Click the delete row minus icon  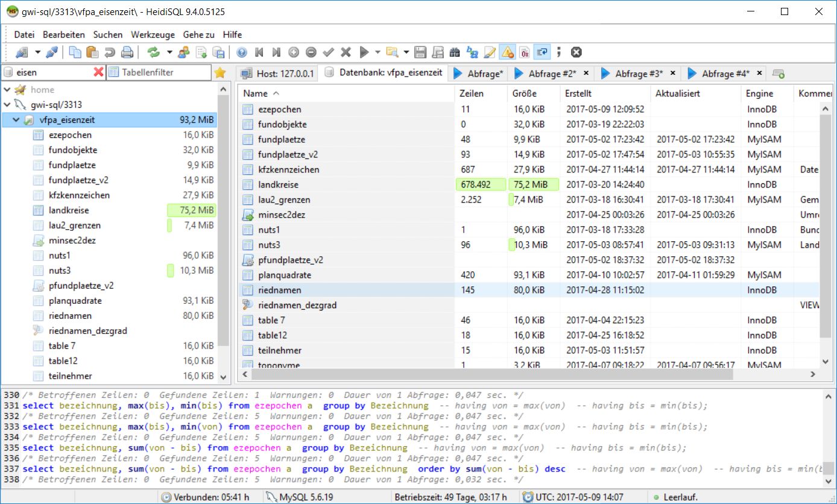point(311,52)
